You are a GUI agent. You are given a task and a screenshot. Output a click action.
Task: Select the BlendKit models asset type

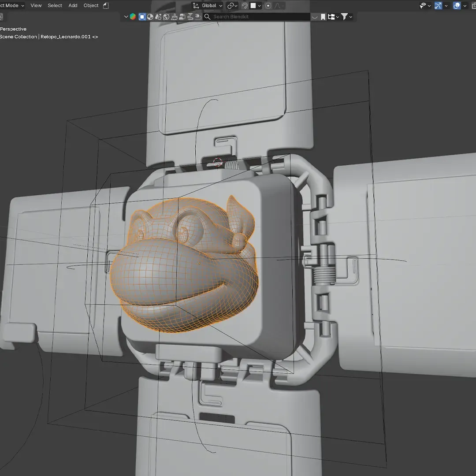click(142, 17)
